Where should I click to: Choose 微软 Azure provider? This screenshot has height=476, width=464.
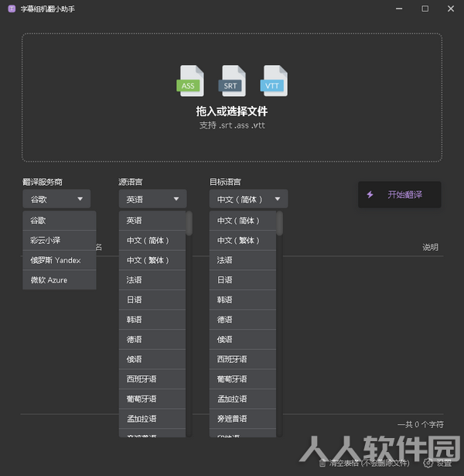[x=60, y=280]
